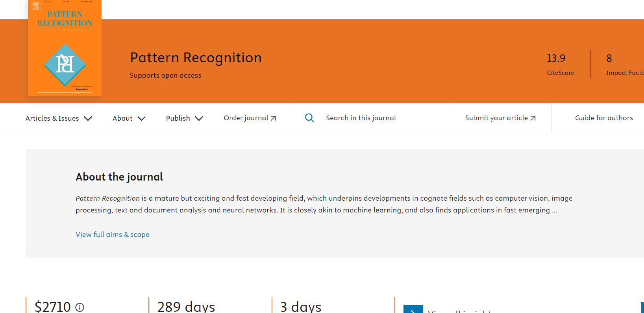This screenshot has height=313, width=644.
Task: Click the Impact Factor label
Action: (x=625, y=73)
